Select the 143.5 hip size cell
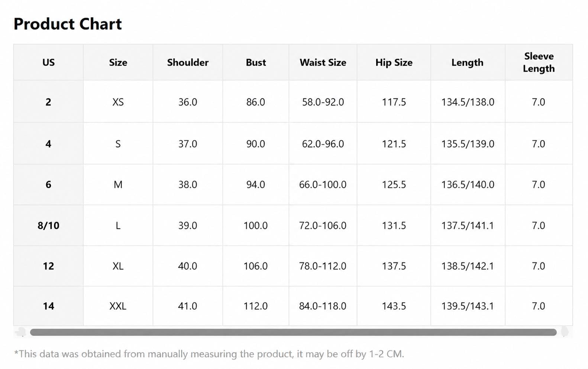 (394, 306)
